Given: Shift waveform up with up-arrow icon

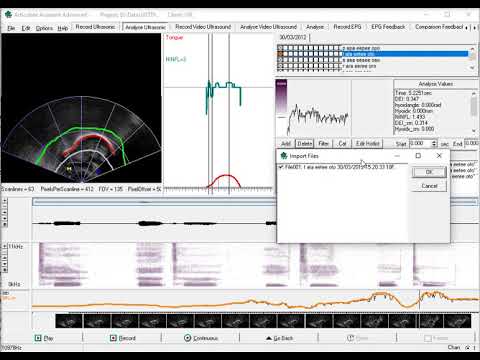Looking at the screenshot, I should pyautogui.click(x=5, y=213).
